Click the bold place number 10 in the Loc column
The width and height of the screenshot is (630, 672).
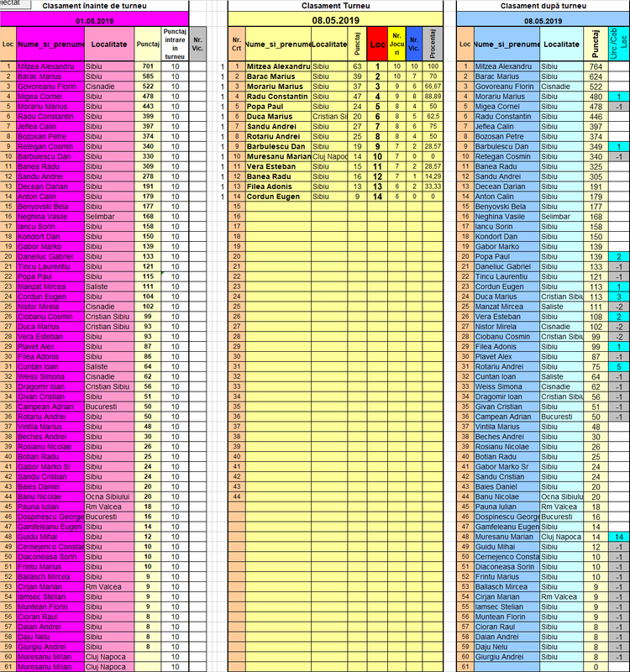click(x=377, y=156)
